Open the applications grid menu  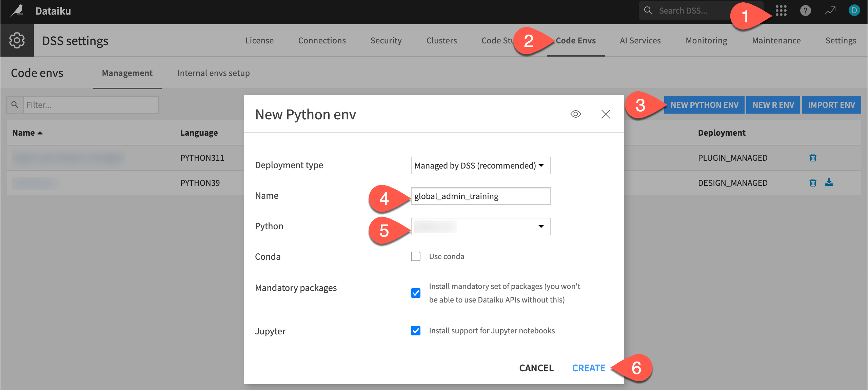coord(781,11)
